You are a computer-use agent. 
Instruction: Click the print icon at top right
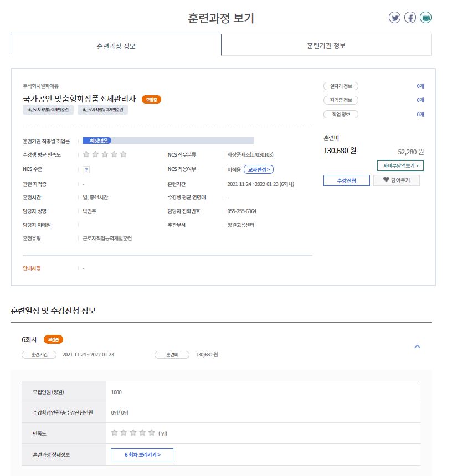(x=425, y=18)
